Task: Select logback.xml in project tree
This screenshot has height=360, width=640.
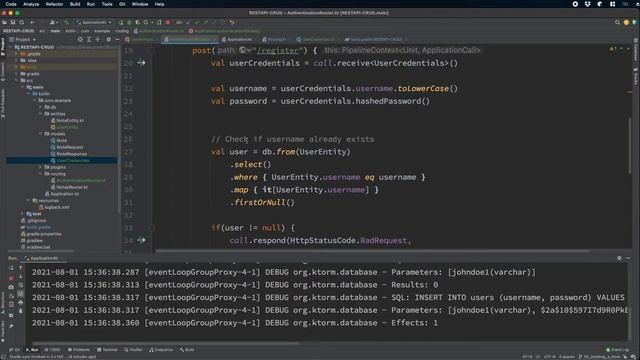Action: pos(54,207)
